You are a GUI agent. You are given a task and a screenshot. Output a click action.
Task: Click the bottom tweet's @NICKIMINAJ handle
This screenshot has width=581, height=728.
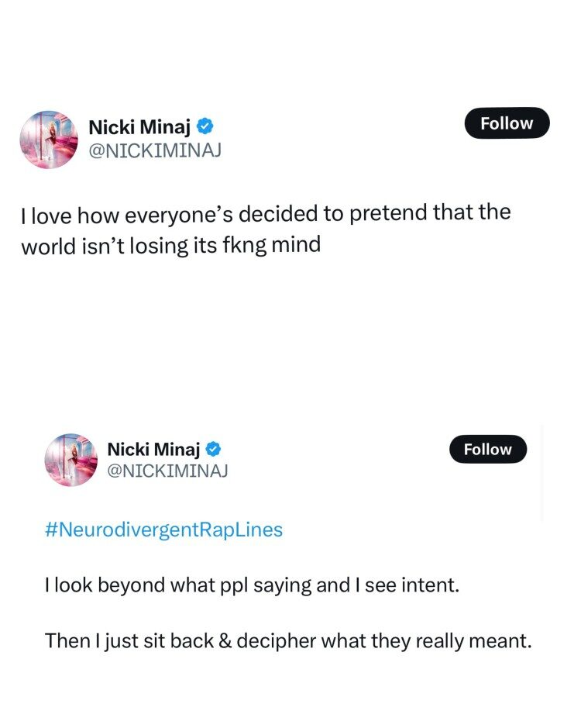pos(167,471)
